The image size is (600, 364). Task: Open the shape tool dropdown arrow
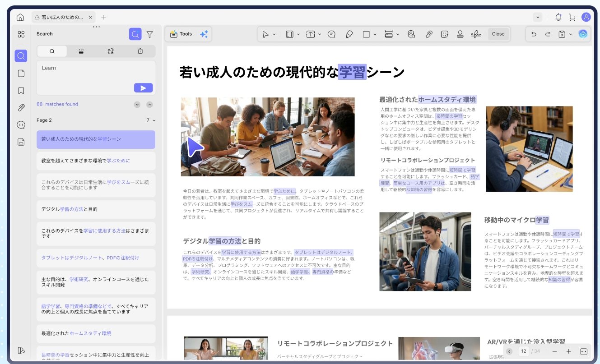click(375, 34)
